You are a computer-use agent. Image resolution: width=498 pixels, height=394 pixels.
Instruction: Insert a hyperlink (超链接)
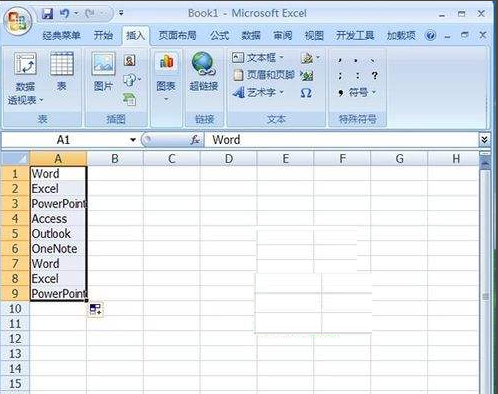pos(203,72)
